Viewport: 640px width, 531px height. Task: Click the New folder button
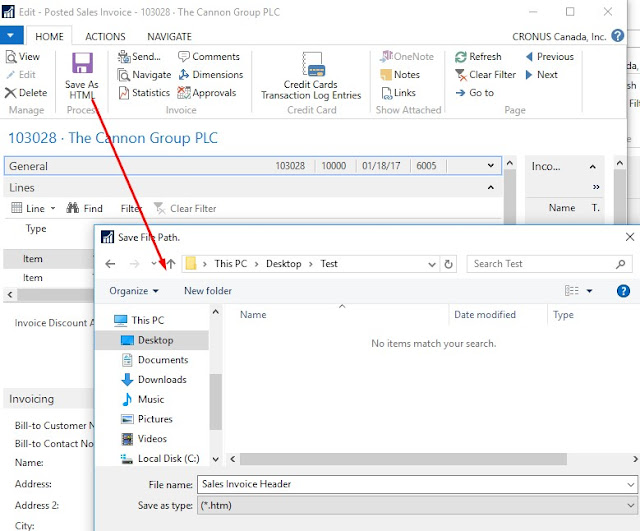tap(208, 291)
